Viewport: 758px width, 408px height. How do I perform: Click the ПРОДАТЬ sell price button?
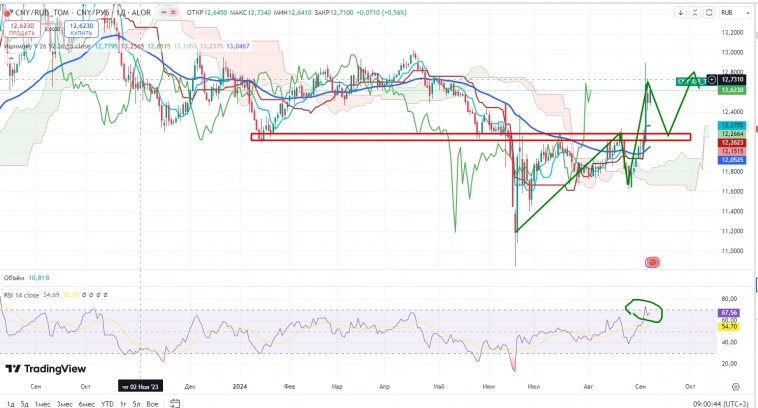click(x=20, y=31)
